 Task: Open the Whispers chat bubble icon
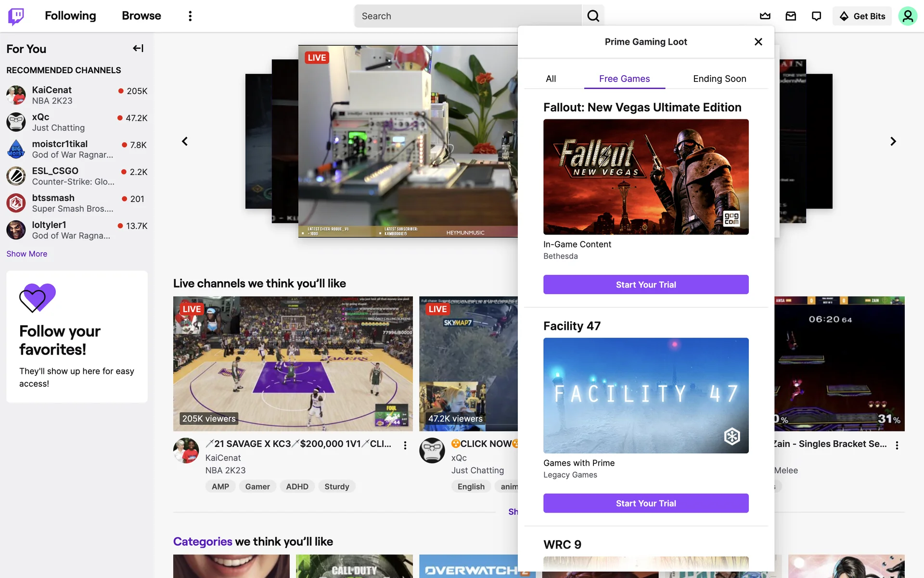(x=816, y=16)
